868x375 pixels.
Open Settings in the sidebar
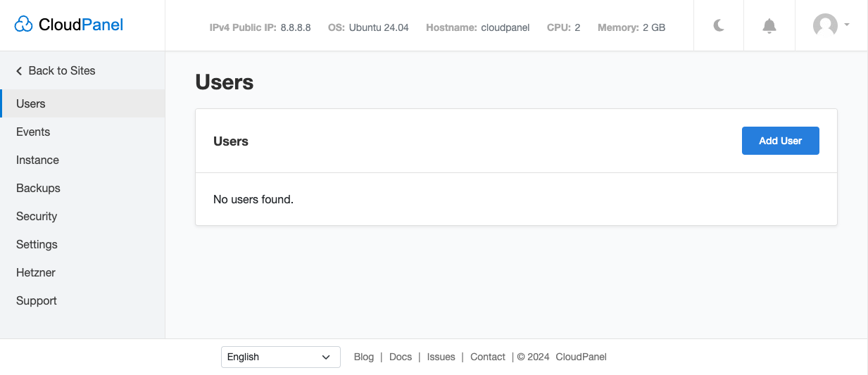(37, 244)
